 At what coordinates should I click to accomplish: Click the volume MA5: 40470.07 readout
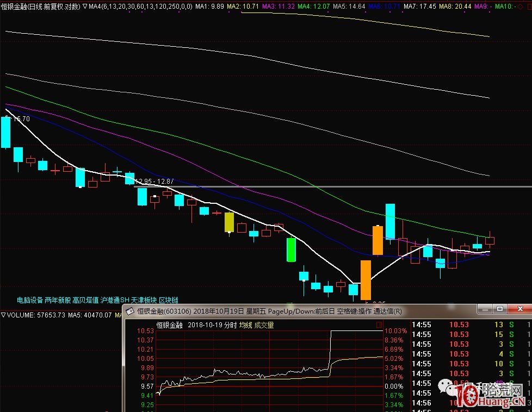90,315
